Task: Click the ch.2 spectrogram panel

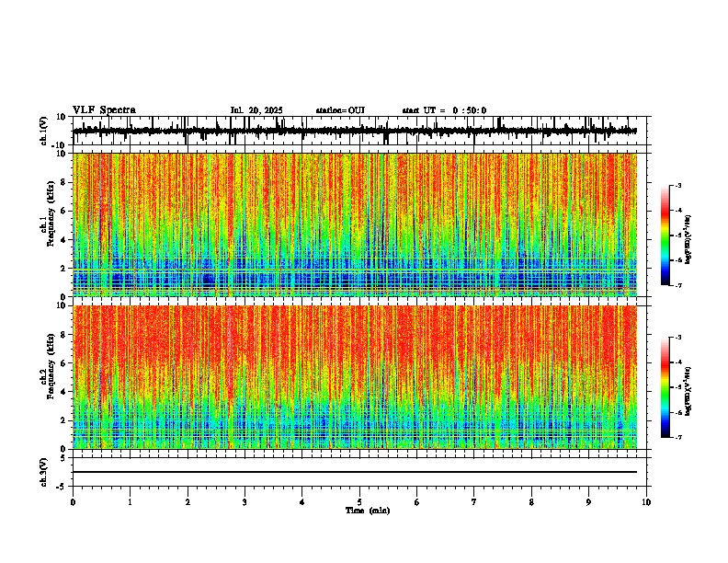Action: 355,377
